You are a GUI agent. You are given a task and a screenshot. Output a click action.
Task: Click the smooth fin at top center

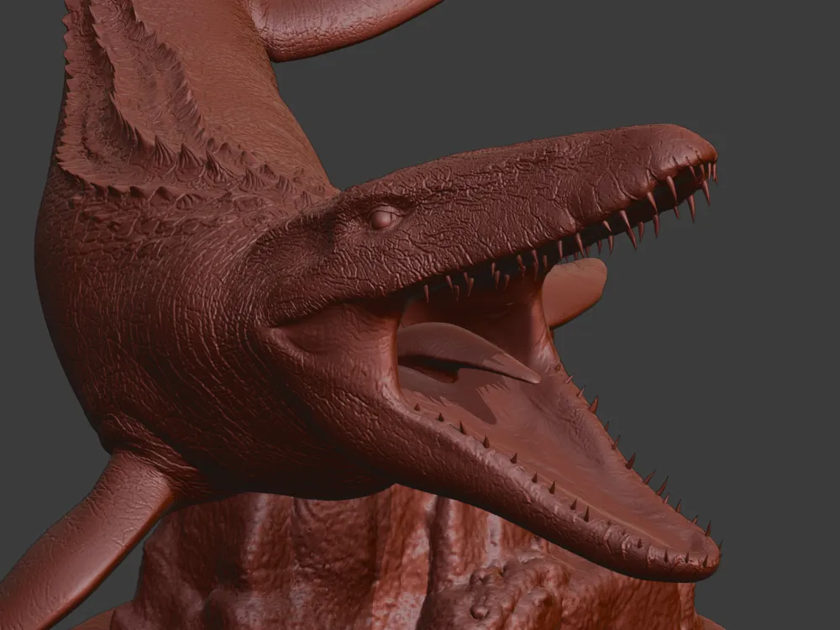(336, 25)
